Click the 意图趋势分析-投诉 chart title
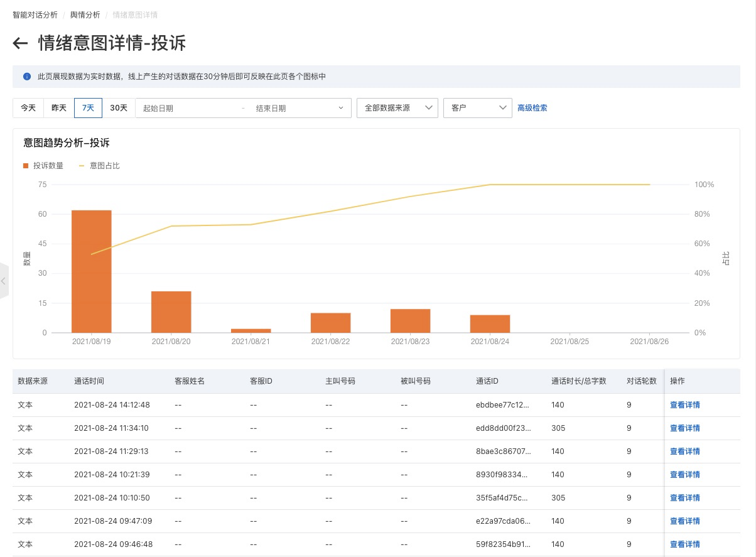Screen dimensions: 756x557 tap(67, 143)
